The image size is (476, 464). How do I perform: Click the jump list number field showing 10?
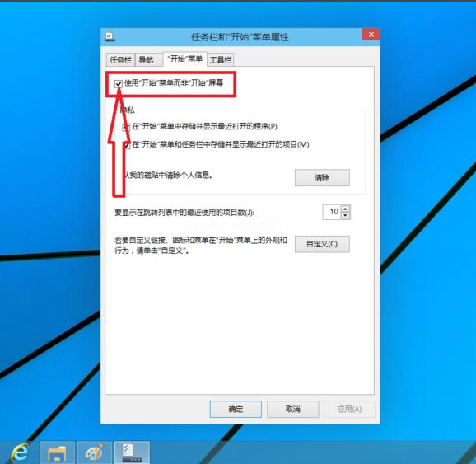333,212
